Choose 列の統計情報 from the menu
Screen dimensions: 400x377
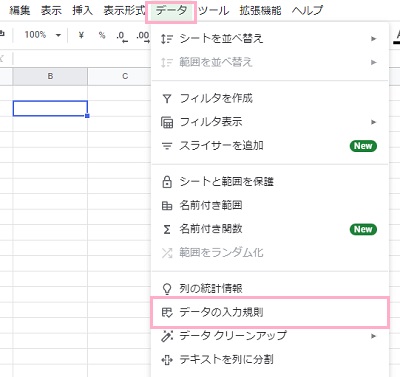[270, 289]
